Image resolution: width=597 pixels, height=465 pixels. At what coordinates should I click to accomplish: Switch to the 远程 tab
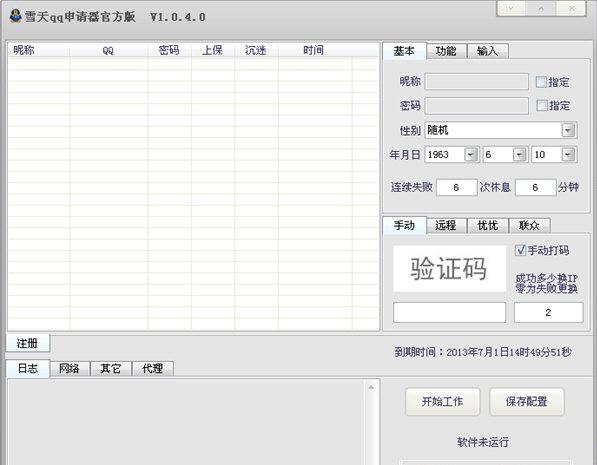pyautogui.click(x=446, y=225)
